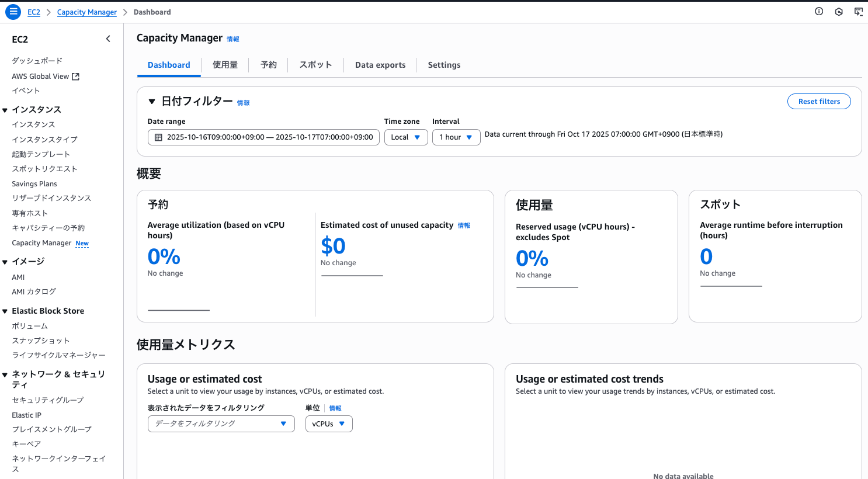The height and width of the screenshot is (479, 868).
Task: Click the calendar icon in the date range field
Action: (x=158, y=137)
